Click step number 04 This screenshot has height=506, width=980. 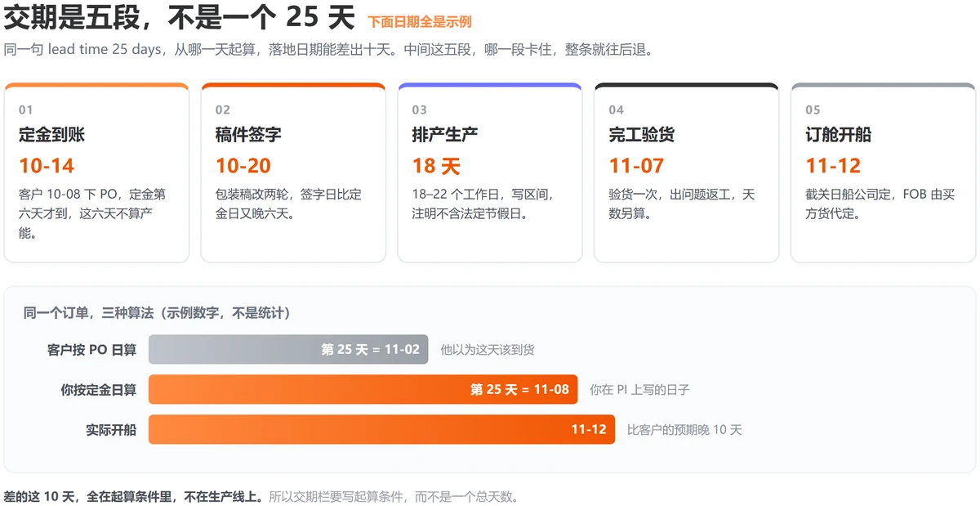coord(617,110)
